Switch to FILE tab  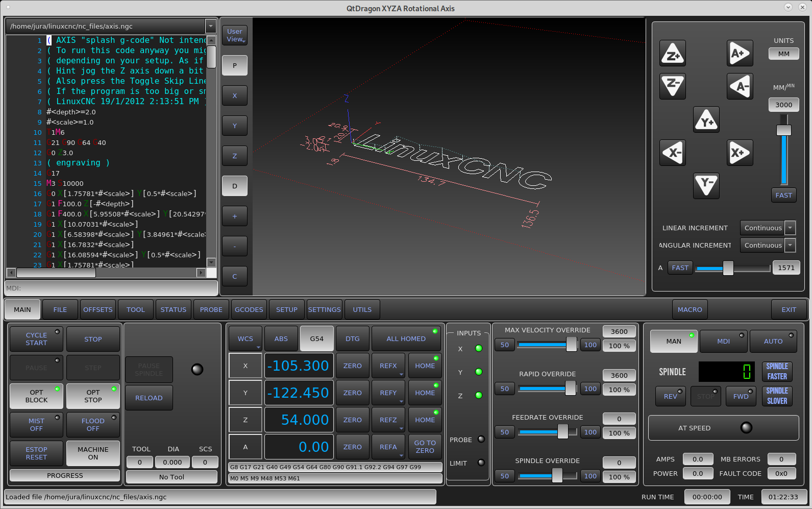(x=60, y=309)
